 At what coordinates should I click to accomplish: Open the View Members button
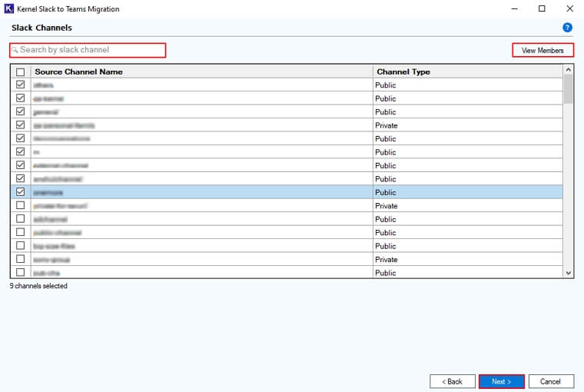point(543,50)
